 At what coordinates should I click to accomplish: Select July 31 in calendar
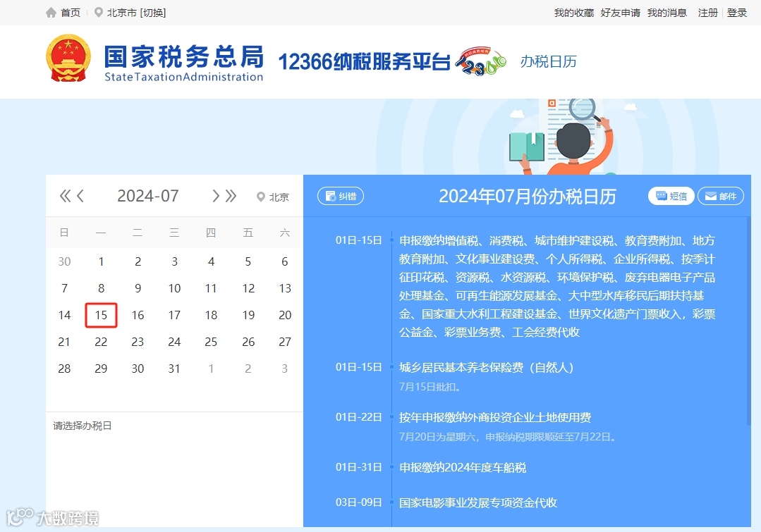click(x=174, y=369)
